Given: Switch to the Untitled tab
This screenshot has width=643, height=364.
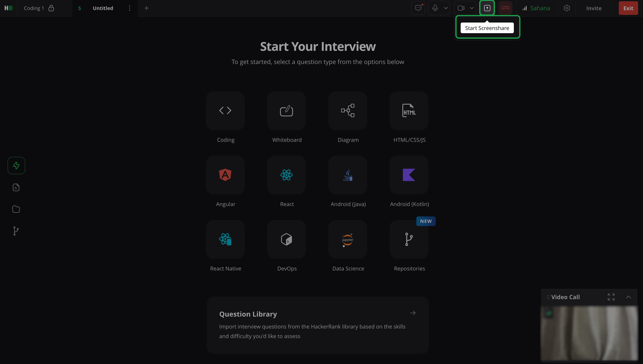Looking at the screenshot, I should click(x=103, y=8).
